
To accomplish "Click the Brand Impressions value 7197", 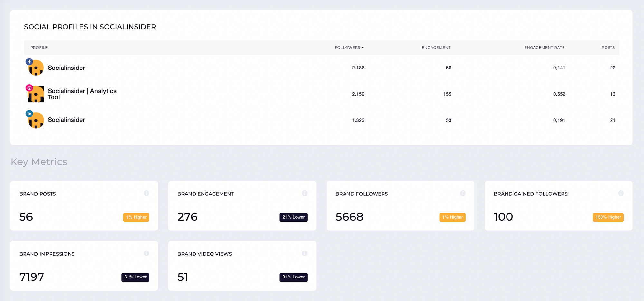I will coord(32,277).
